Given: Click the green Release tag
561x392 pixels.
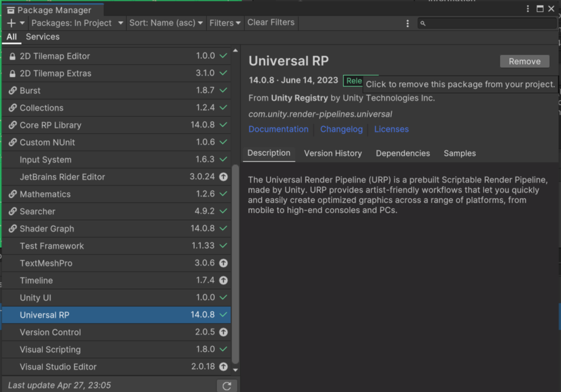Looking at the screenshot, I should coord(353,81).
